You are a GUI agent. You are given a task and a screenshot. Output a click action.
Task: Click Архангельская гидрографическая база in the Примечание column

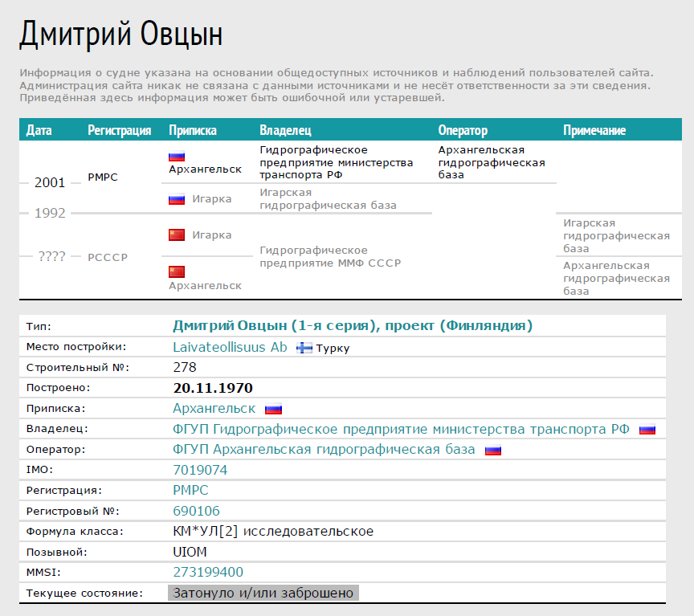pos(617,279)
